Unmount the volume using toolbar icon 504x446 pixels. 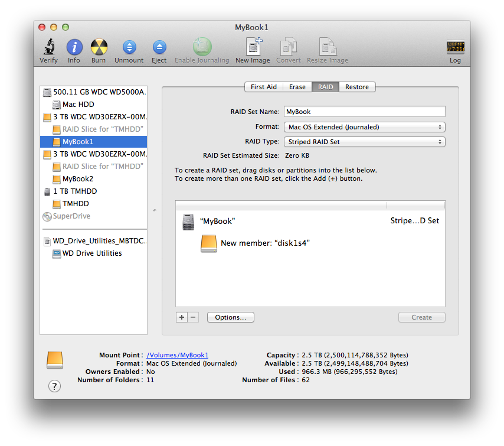(x=129, y=47)
